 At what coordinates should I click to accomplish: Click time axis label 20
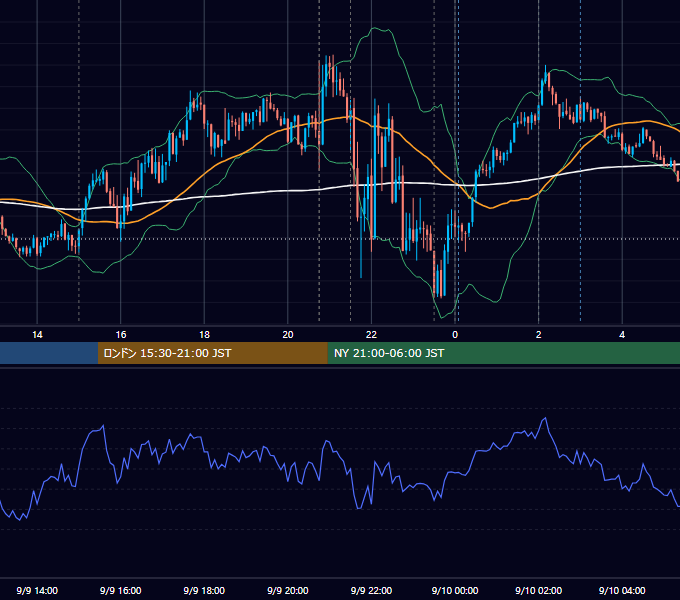288,335
